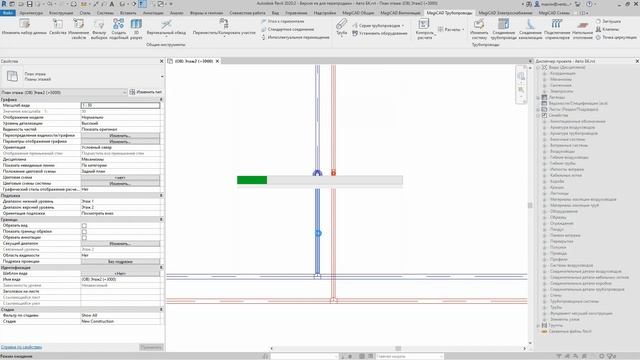Select Интеллектуальное перемещение tool
The width and height of the screenshot is (640, 360).
click(x=295, y=37)
